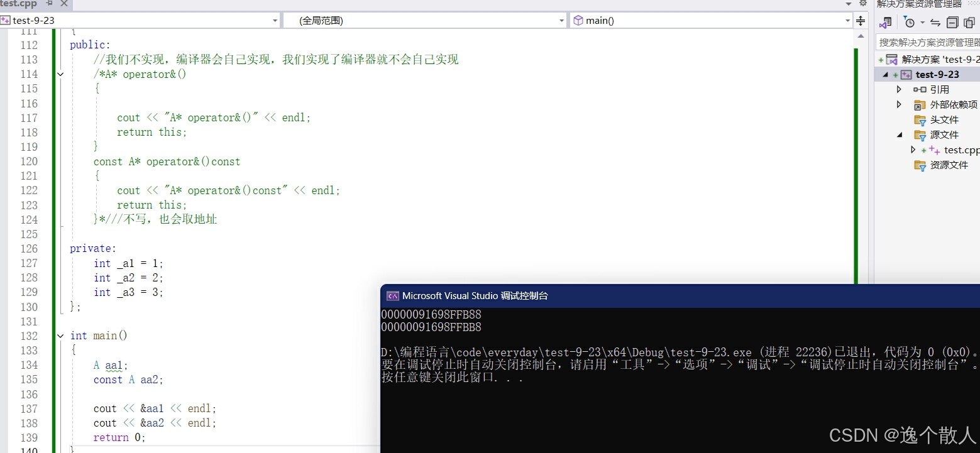
Task: Click 'const A* operator&()const' line
Action: click(x=167, y=161)
